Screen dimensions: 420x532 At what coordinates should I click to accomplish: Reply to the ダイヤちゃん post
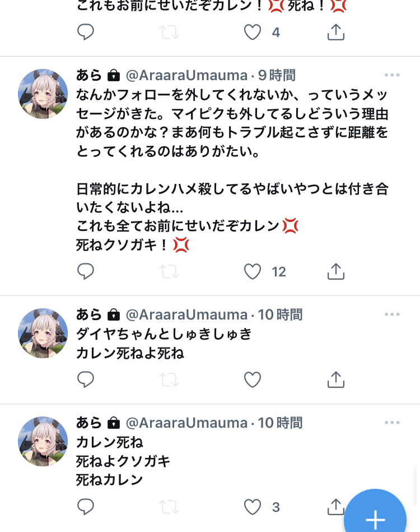click(x=86, y=380)
